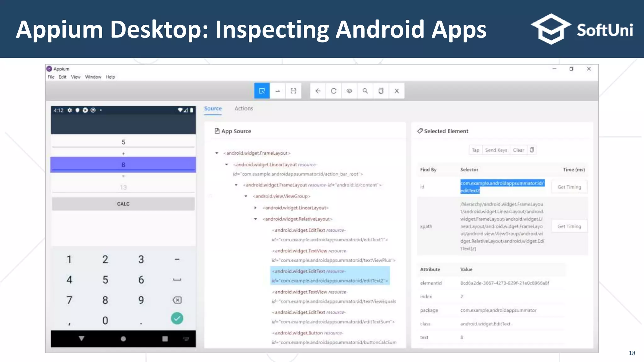The width and height of the screenshot is (644, 362).
Task: Refresh source and screenshot
Action: tap(334, 91)
